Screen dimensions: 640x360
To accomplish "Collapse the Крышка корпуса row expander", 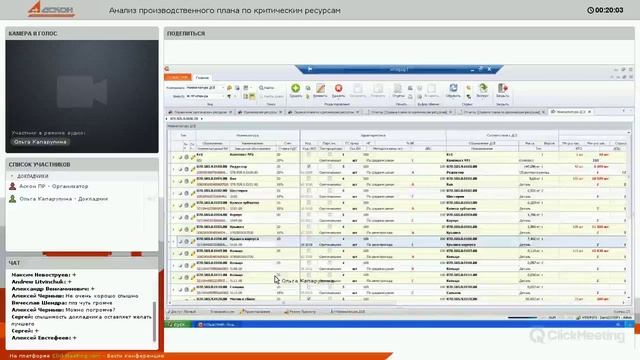I will pos(173,241).
